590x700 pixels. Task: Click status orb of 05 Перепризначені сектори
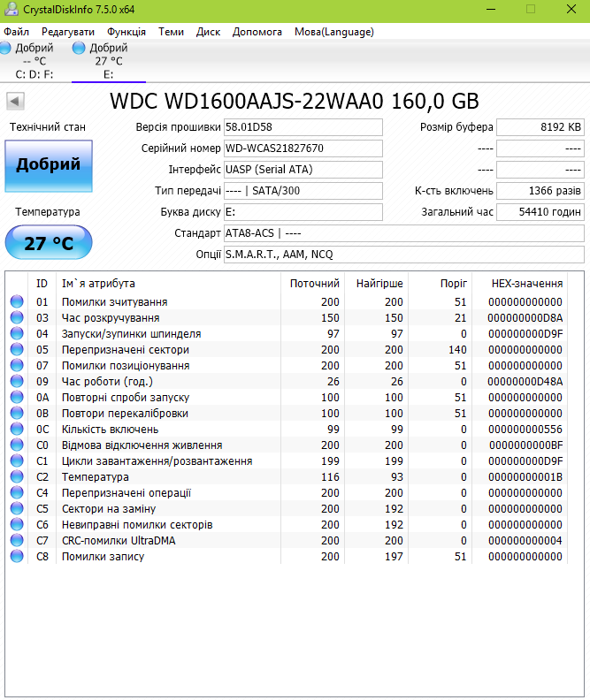(x=17, y=349)
